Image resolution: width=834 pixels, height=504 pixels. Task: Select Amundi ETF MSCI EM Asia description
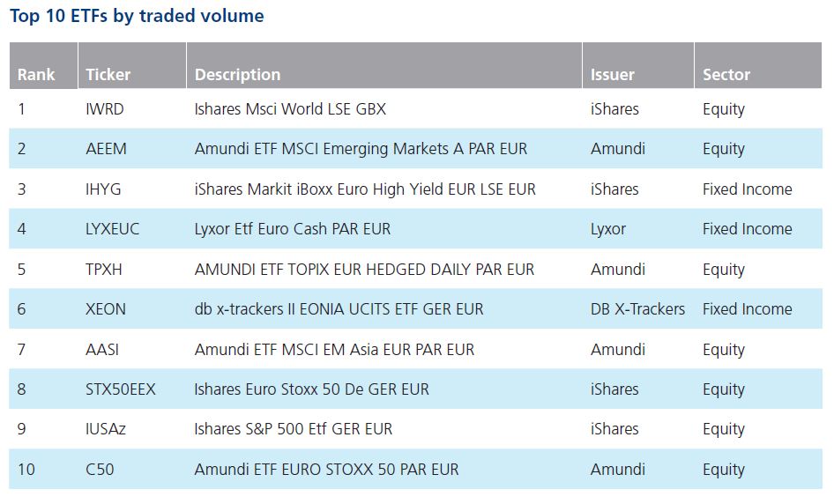(x=334, y=350)
